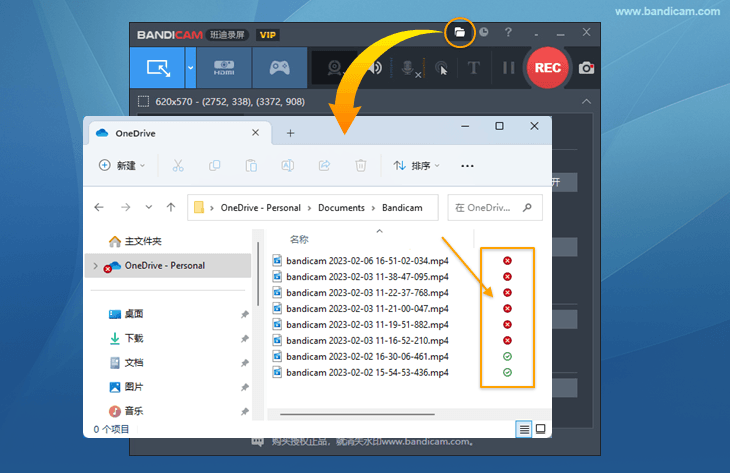This screenshot has width=730, height=473.
Task: Open 下载 downloads in sidebar
Action: click(x=126, y=338)
